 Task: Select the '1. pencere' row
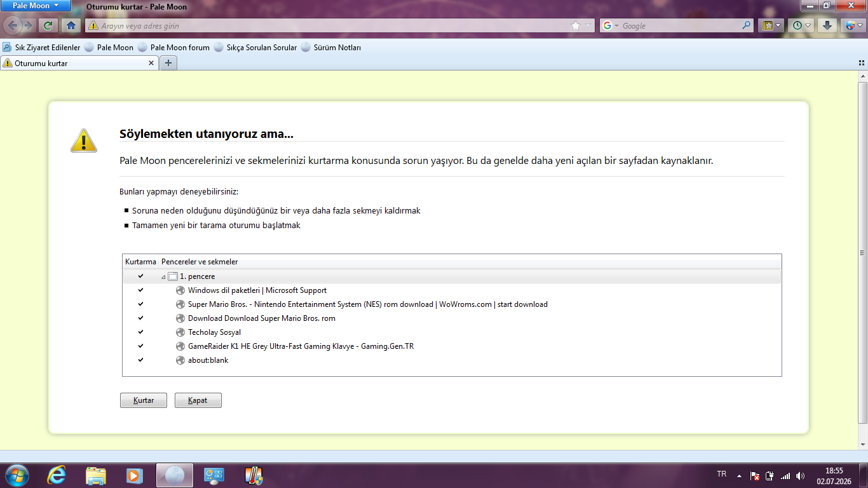[x=452, y=276]
